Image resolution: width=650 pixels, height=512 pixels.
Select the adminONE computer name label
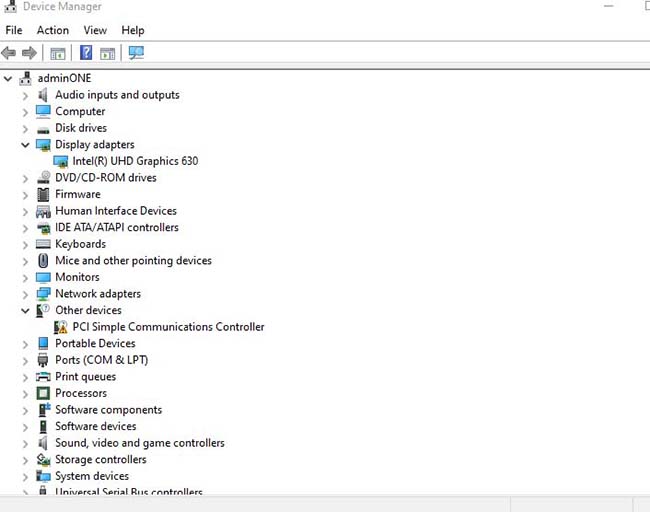pyautogui.click(x=64, y=78)
